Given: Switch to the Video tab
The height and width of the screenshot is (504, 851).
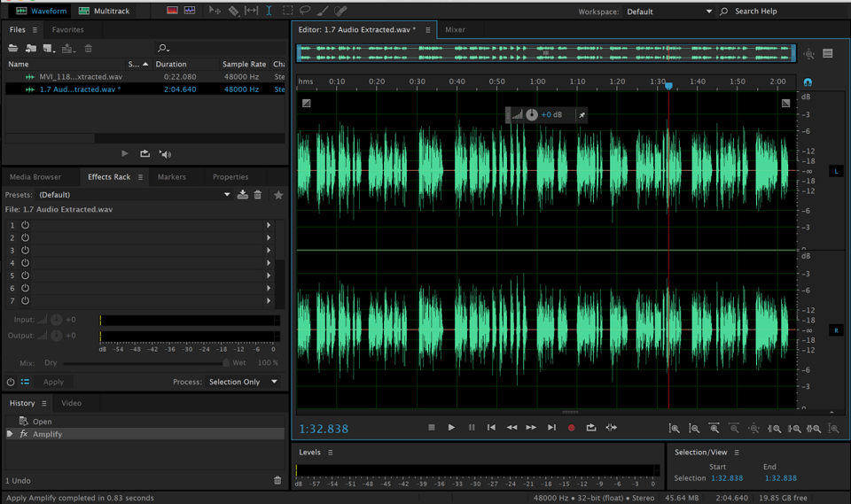Looking at the screenshot, I should point(71,403).
